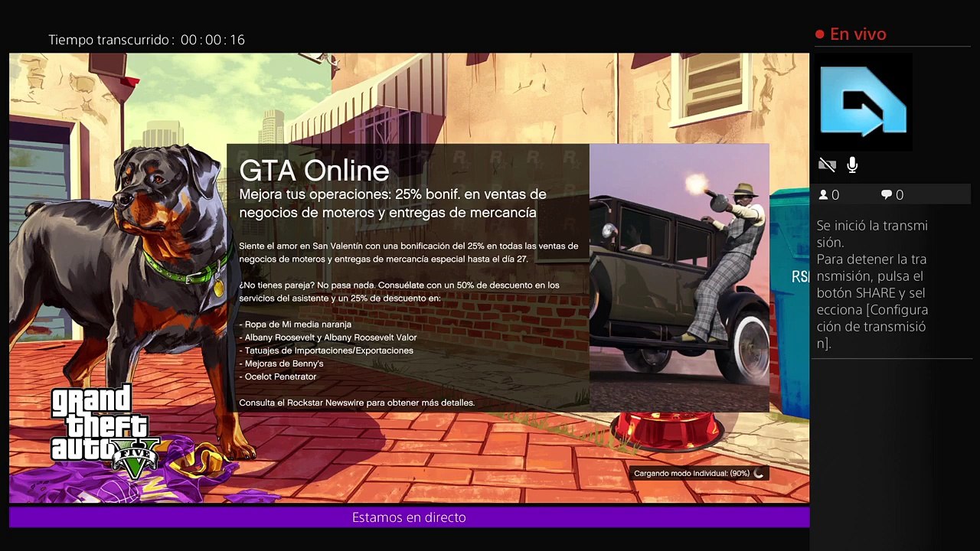Click the 'En vivo' label

[858, 34]
